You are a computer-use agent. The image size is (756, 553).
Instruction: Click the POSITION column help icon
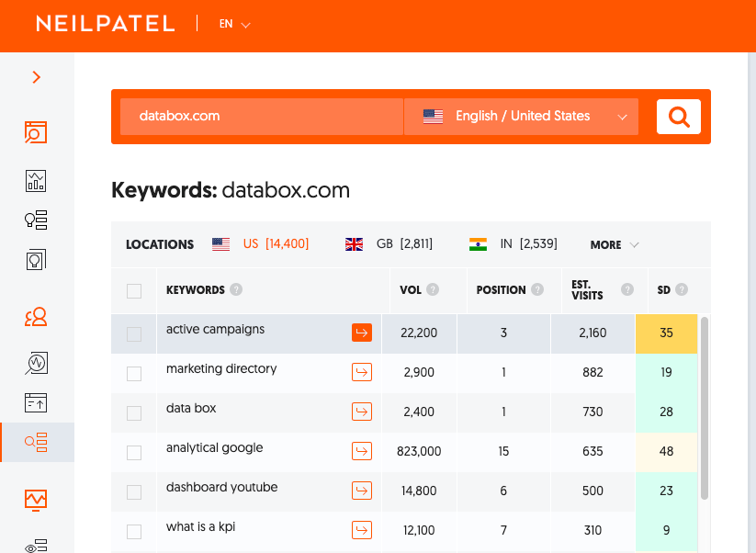tap(537, 289)
